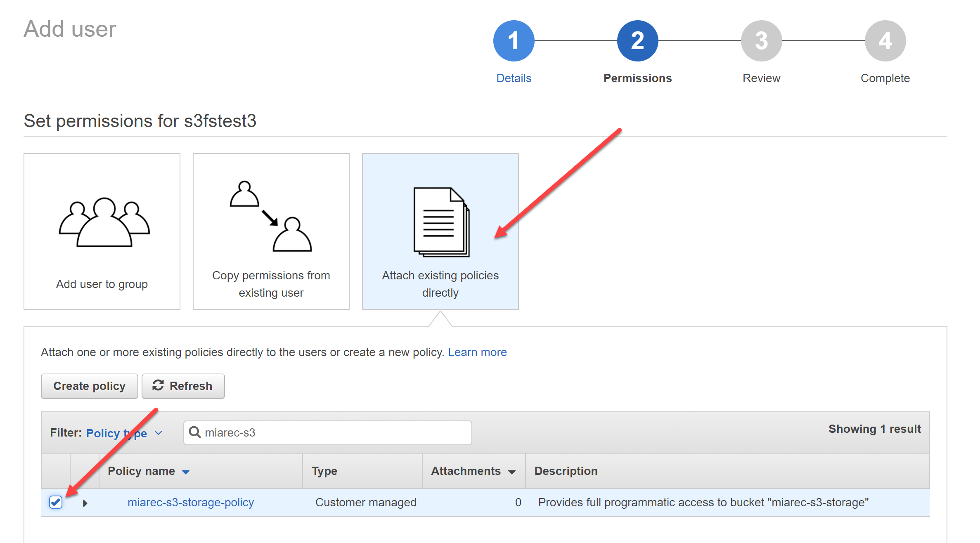Screen dimensions: 980x543
Task: Open the Details step label link
Action: (514, 78)
